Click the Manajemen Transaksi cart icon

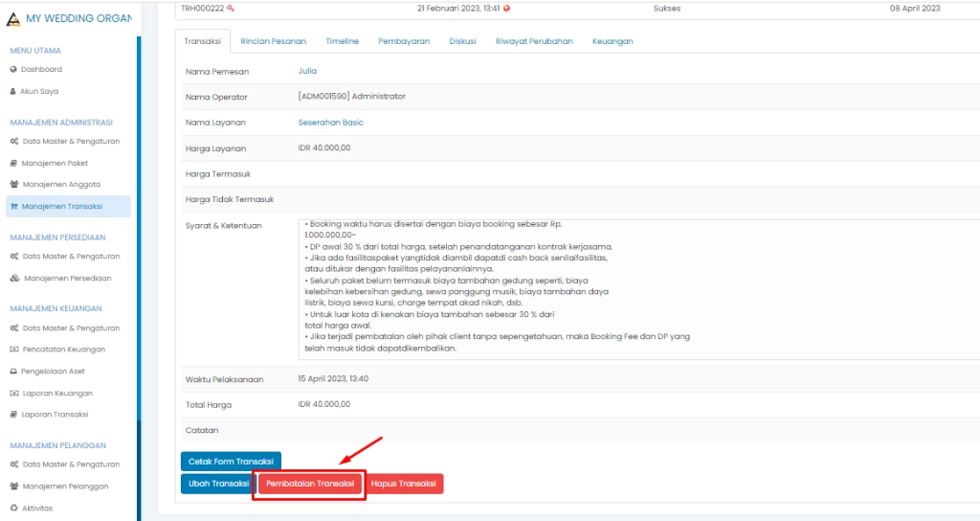click(x=13, y=206)
